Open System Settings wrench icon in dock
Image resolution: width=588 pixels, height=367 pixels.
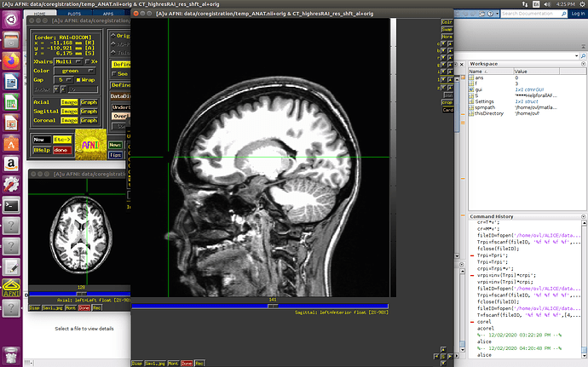(x=11, y=185)
